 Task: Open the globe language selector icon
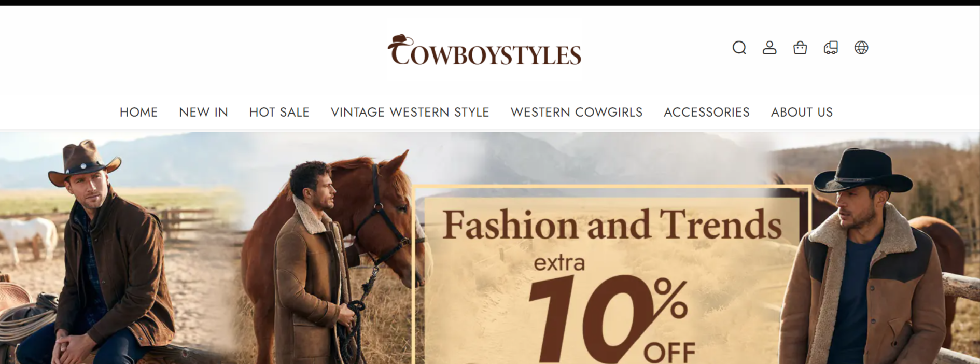[x=861, y=48]
